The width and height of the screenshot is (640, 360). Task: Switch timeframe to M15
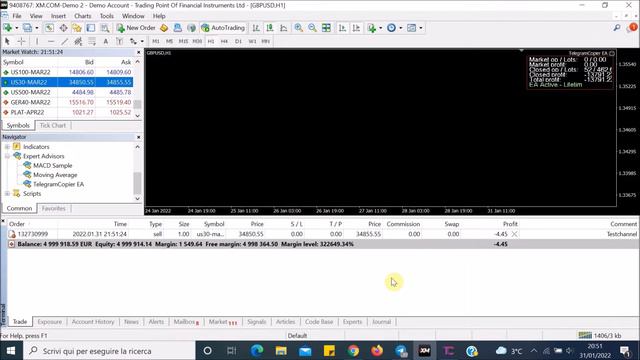(x=183, y=41)
